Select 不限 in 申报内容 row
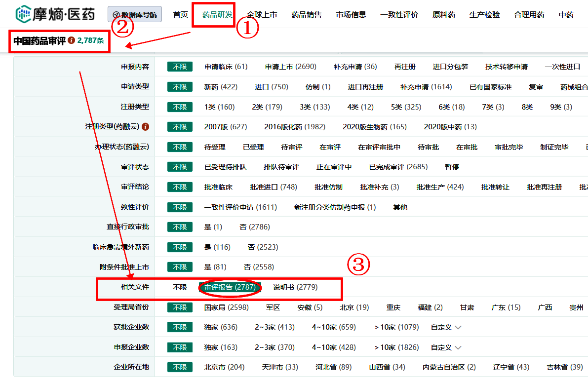The width and height of the screenshot is (588, 378). (180, 67)
